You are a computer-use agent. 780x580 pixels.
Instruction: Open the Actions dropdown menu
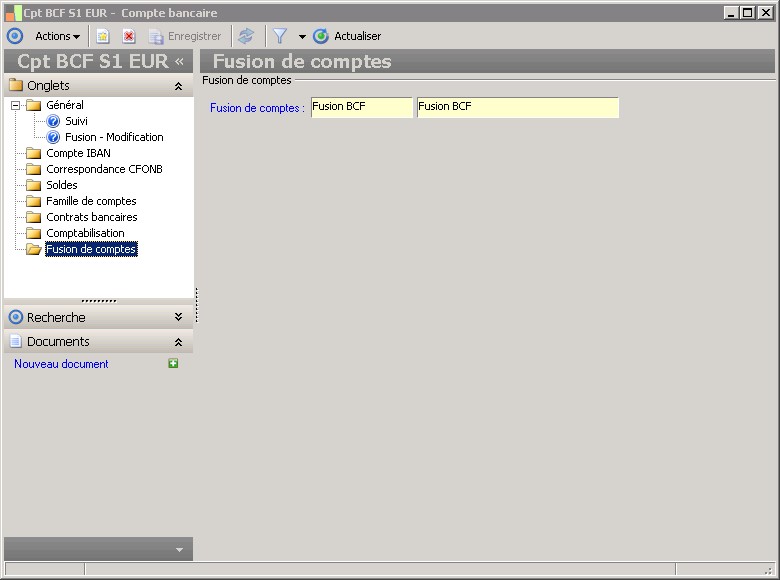(x=57, y=36)
